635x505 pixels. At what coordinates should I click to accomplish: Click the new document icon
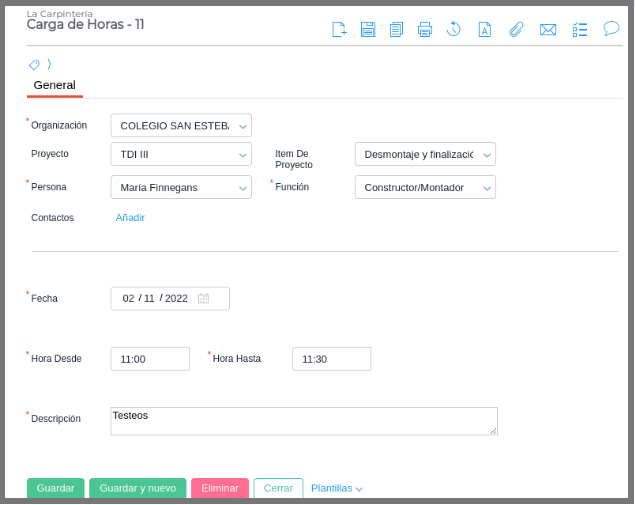[339, 29]
